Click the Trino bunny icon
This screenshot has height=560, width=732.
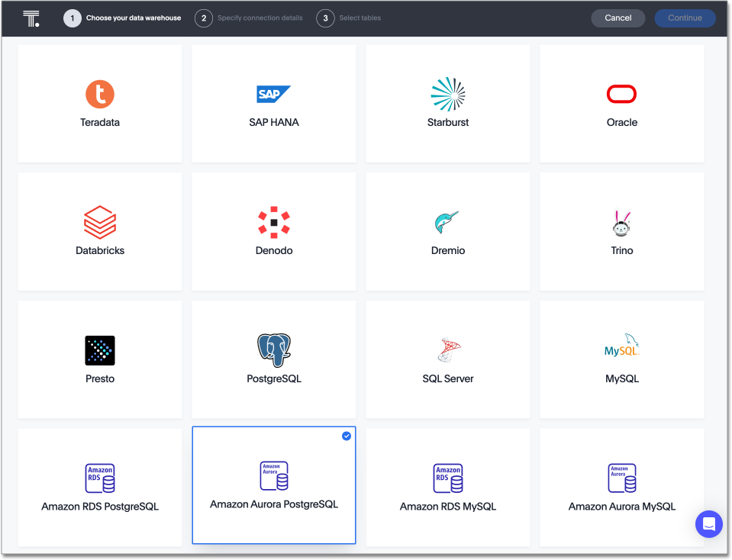(x=621, y=221)
